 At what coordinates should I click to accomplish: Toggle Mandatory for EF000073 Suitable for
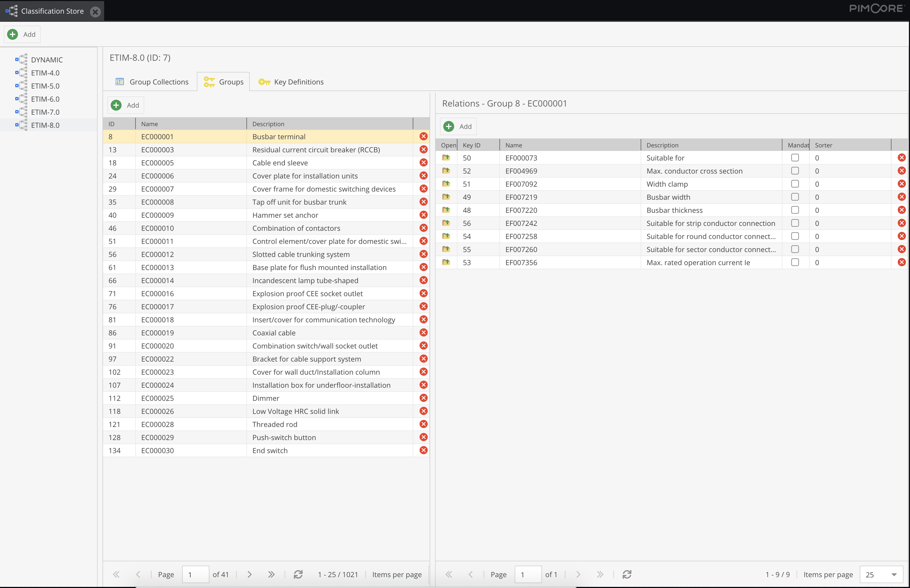[795, 157]
